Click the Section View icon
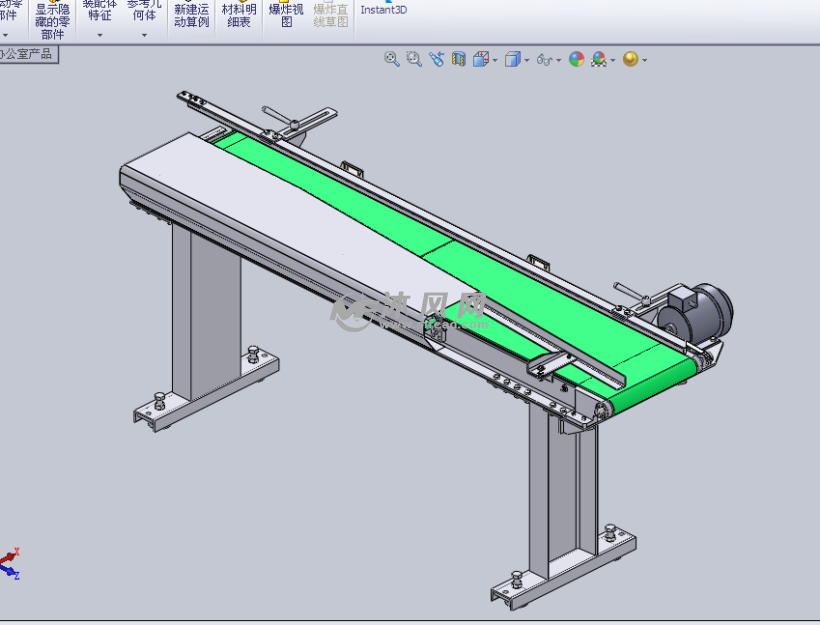 (x=456, y=58)
